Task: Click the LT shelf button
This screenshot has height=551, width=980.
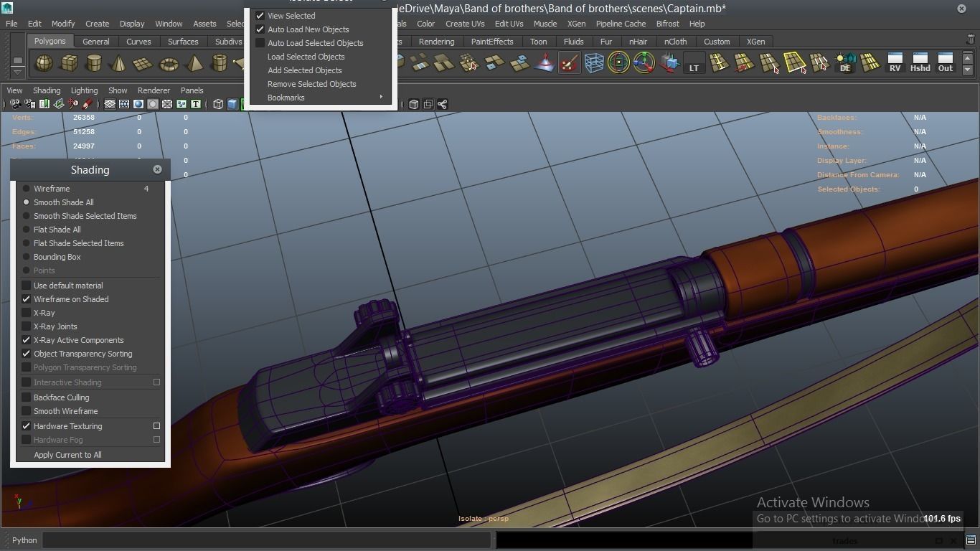Action: pos(694,64)
